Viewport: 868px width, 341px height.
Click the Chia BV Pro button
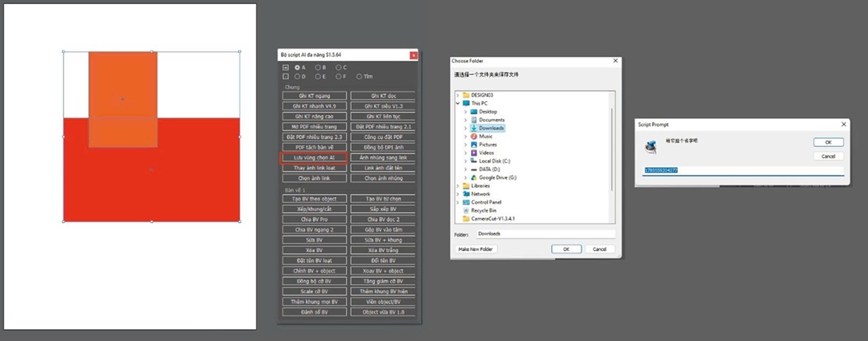pos(315,219)
